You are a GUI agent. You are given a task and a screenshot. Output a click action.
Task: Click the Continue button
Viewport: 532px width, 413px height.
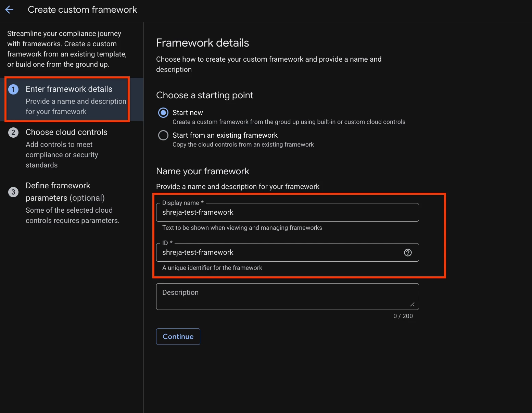pos(178,337)
